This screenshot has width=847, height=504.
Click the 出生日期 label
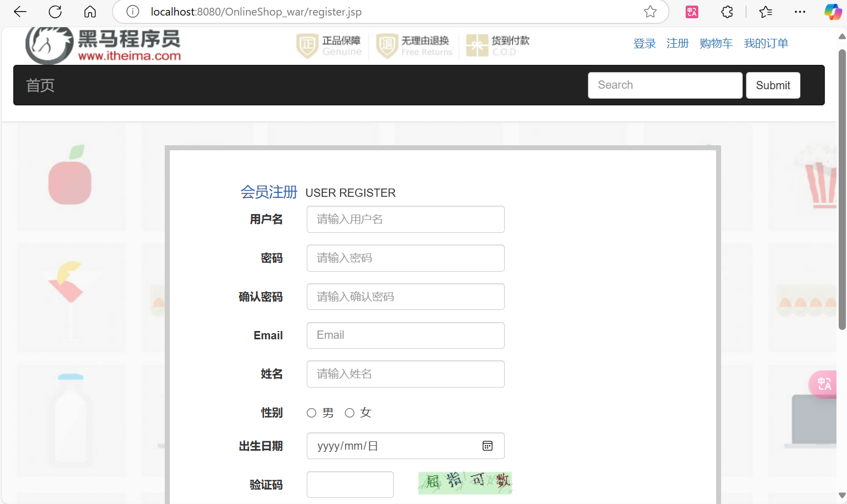point(261,446)
